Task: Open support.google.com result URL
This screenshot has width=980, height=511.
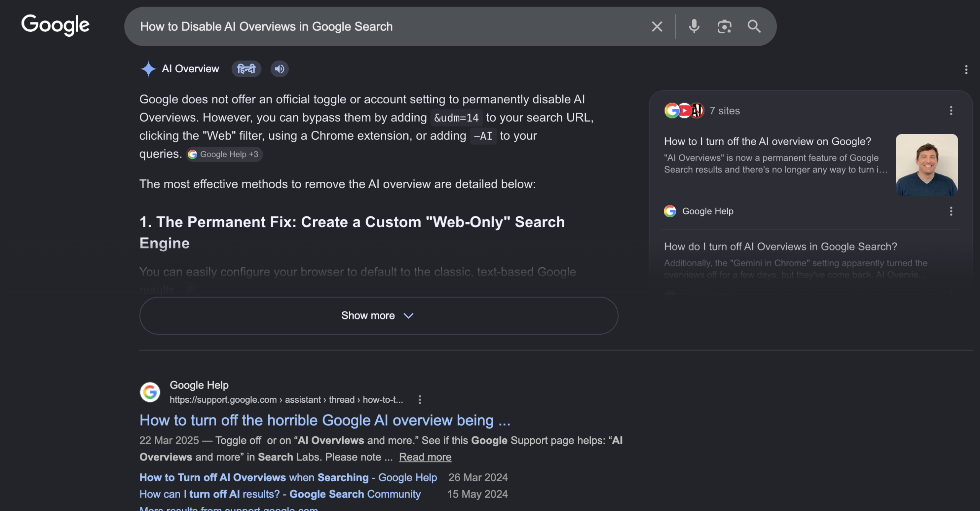Action: pyautogui.click(x=286, y=400)
